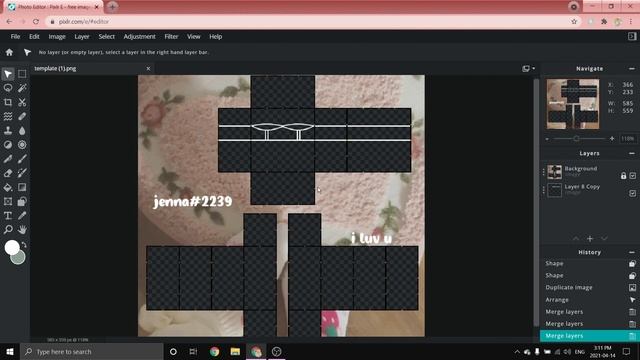Image resolution: width=640 pixels, height=360 pixels.
Task: Select the Crop tool
Action: tap(8, 102)
